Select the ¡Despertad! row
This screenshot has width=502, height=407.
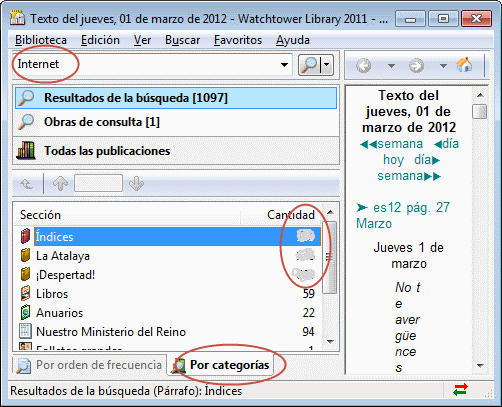tap(168, 275)
